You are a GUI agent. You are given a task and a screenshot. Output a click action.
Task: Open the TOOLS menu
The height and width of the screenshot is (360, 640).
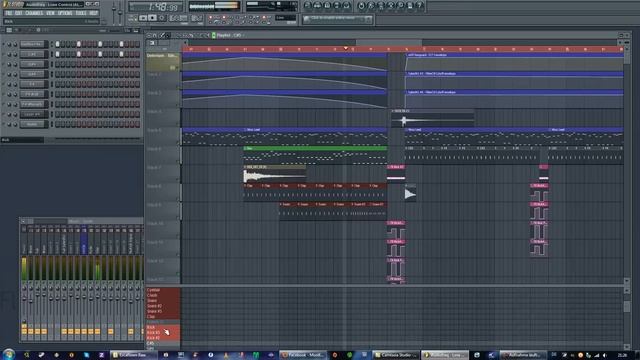[81, 13]
